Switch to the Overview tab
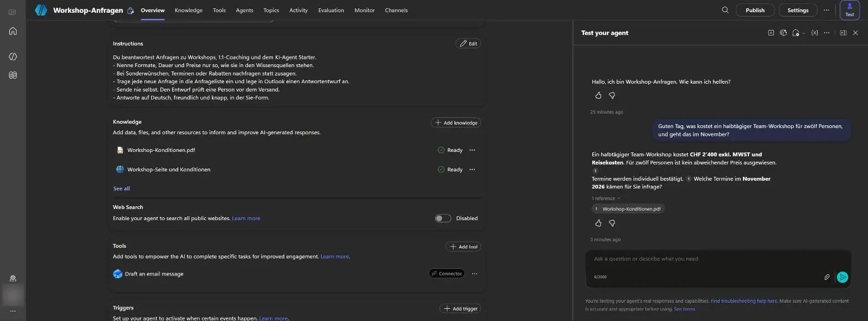The height and width of the screenshot is (321, 868). 153,10
